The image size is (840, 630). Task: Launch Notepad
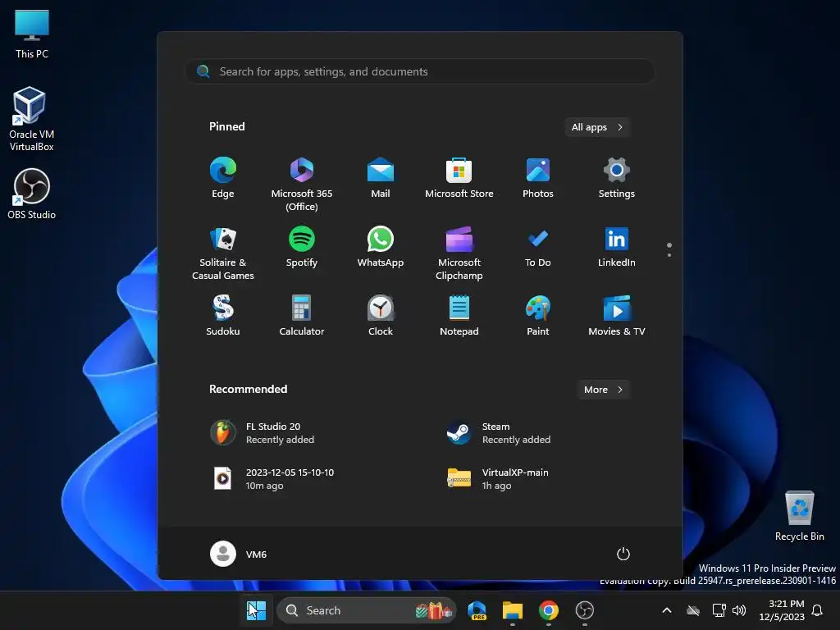[x=459, y=316]
